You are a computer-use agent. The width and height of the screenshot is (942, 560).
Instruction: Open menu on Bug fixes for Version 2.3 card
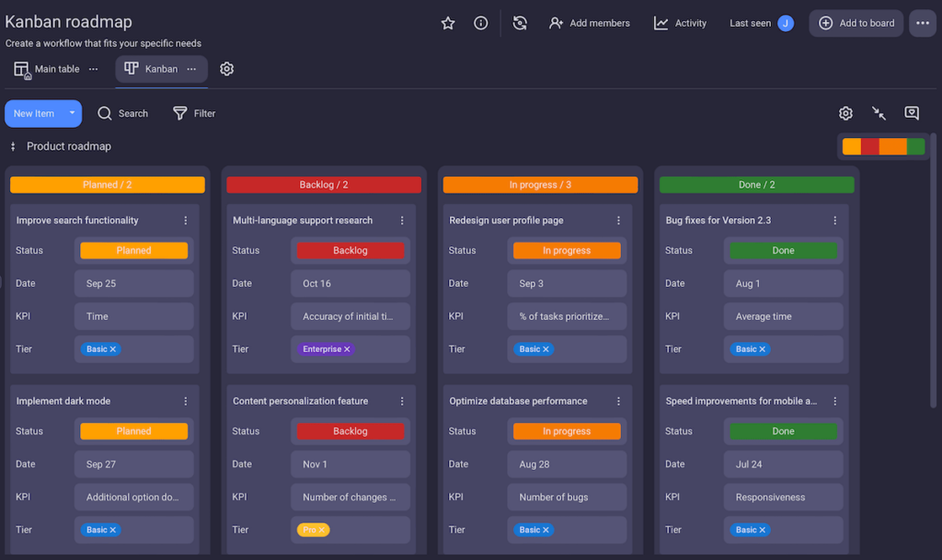834,220
